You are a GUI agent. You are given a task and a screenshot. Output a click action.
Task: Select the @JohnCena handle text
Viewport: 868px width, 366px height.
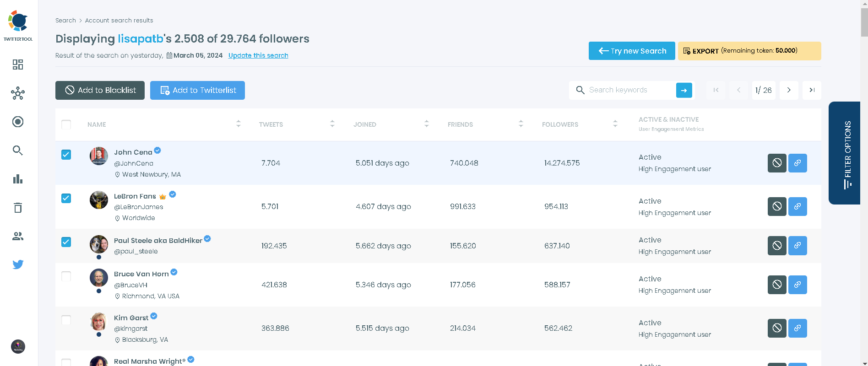[x=134, y=163]
